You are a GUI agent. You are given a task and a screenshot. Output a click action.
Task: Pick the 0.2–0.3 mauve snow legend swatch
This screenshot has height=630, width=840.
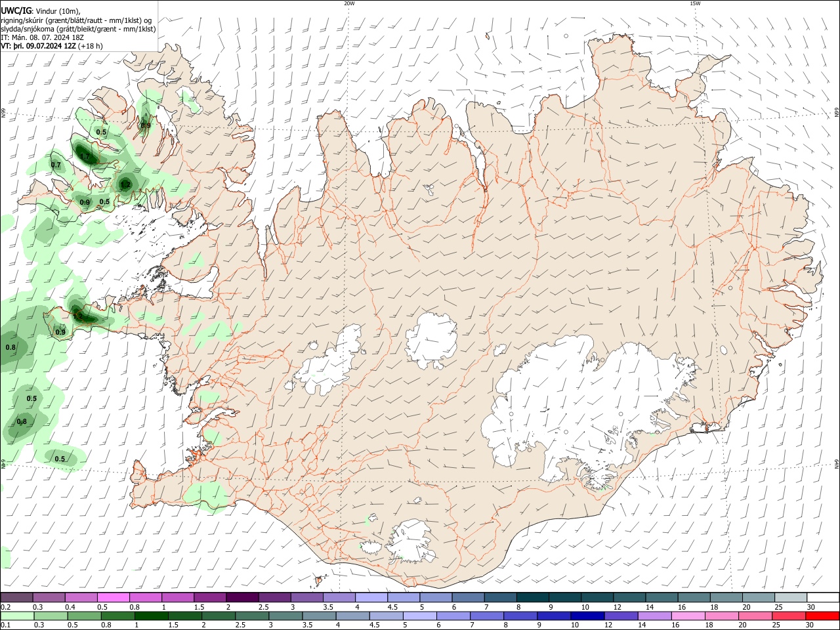[x=16, y=598]
